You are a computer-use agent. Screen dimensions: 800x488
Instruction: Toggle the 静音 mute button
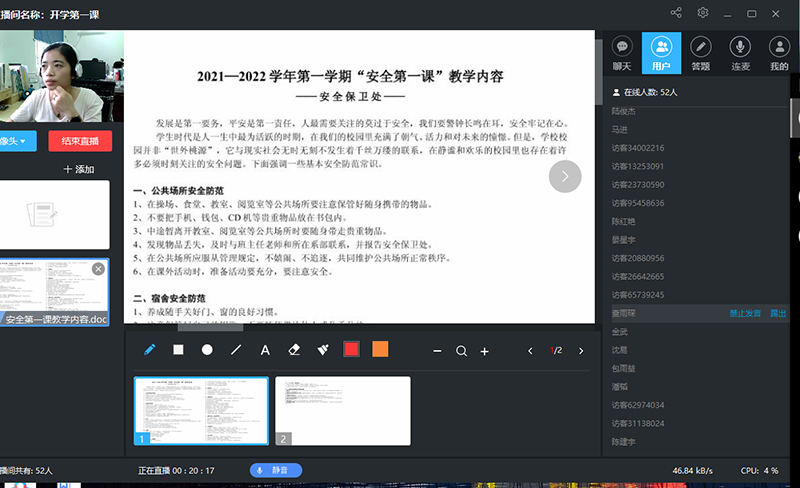[x=275, y=470]
